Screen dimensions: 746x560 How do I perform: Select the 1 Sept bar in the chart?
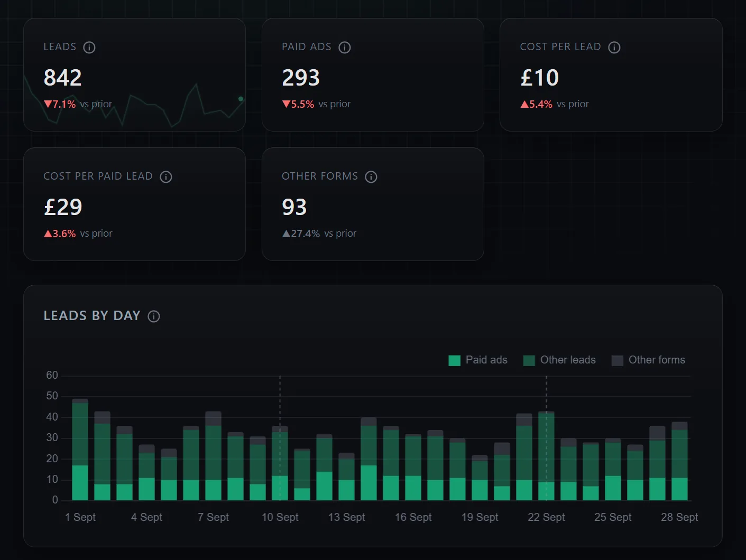80,450
